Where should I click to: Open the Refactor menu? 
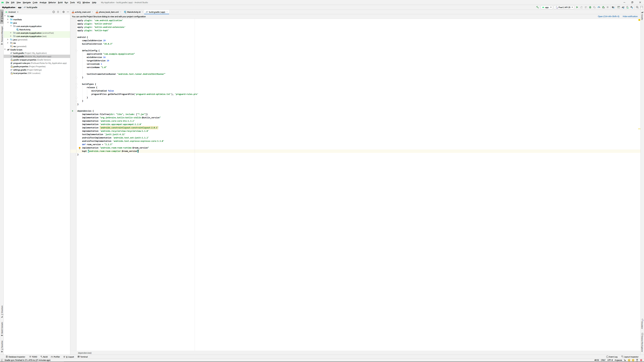click(52, 3)
